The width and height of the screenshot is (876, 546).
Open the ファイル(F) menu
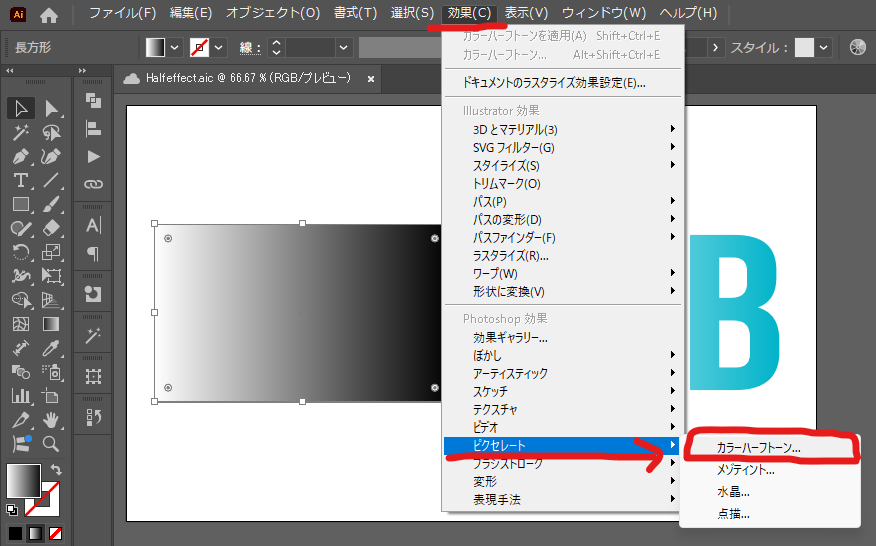122,13
